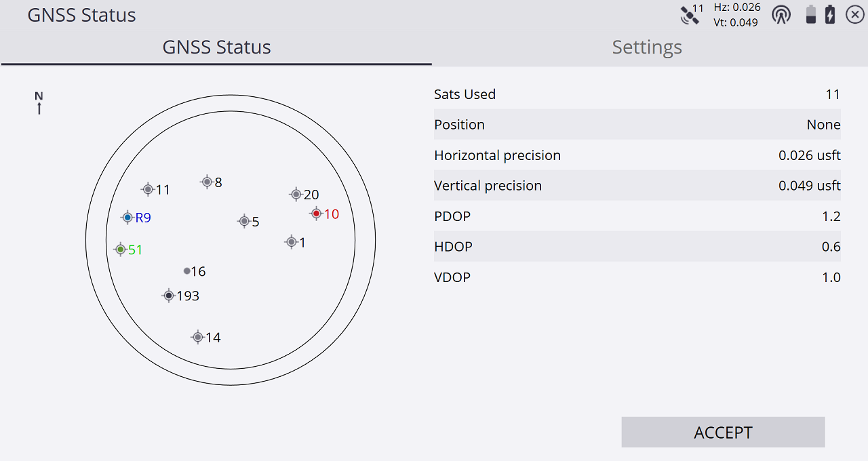This screenshot has height=461, width=868.
Task: Select the radio correction signal icon
Action: click(x=781, y=14)
